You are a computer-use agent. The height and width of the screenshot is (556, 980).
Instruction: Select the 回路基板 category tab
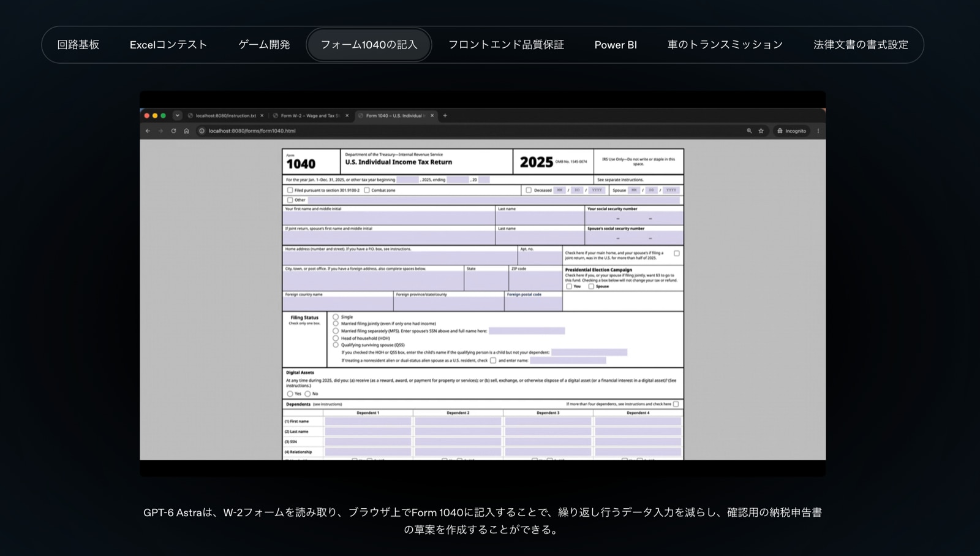point(78,45)
